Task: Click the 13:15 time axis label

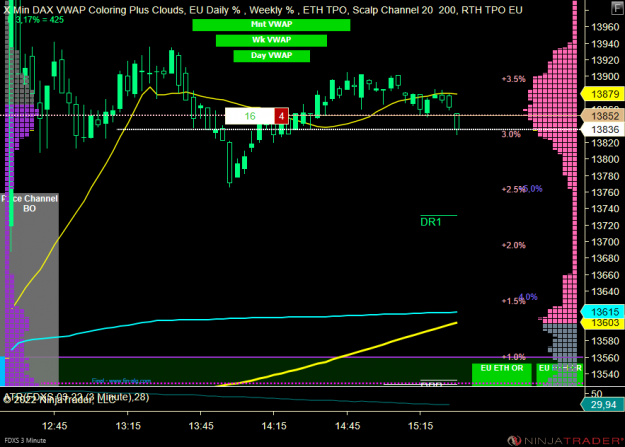Action: [128, 426]
